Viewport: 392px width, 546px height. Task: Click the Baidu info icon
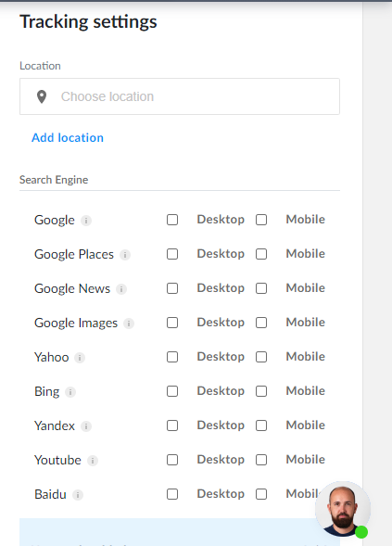pyautogui.click(x=78, y=495)
